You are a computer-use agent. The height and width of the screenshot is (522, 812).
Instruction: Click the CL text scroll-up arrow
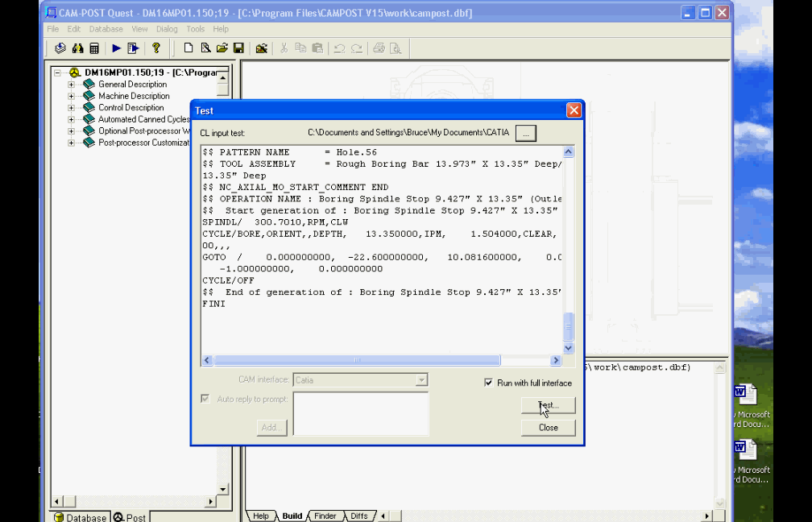click(568, 151)
